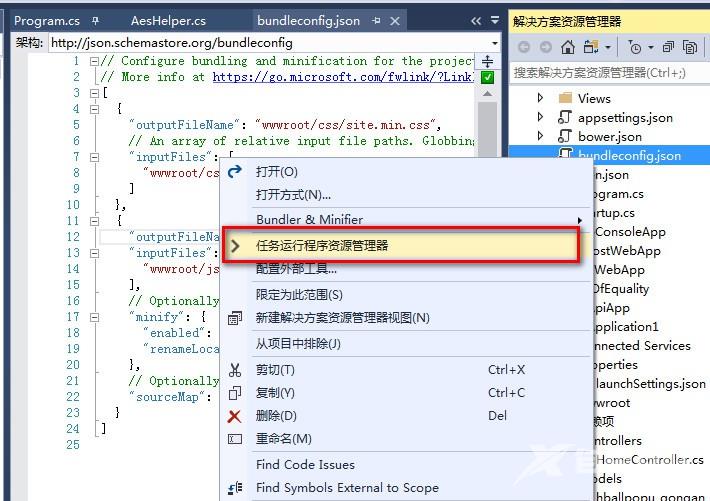710x501 pixels.
Task: Click the editor split handle icon
Action: point(487,61)
